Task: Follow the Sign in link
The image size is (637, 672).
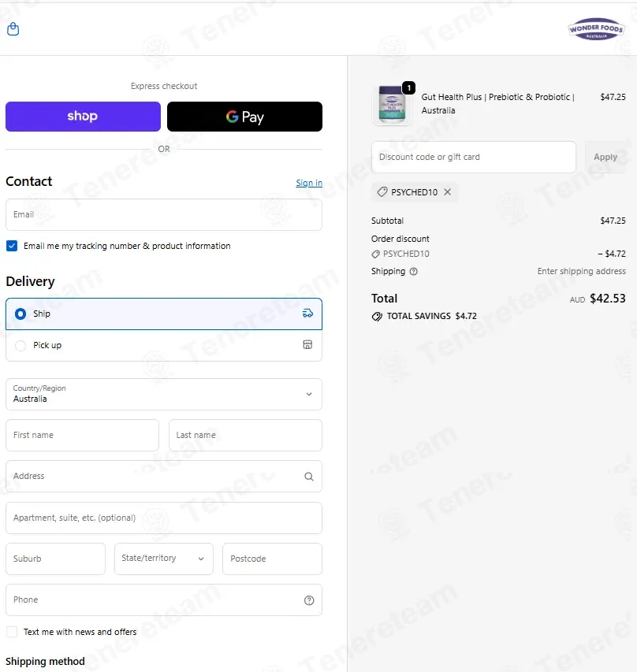Action: click(309, 183)
